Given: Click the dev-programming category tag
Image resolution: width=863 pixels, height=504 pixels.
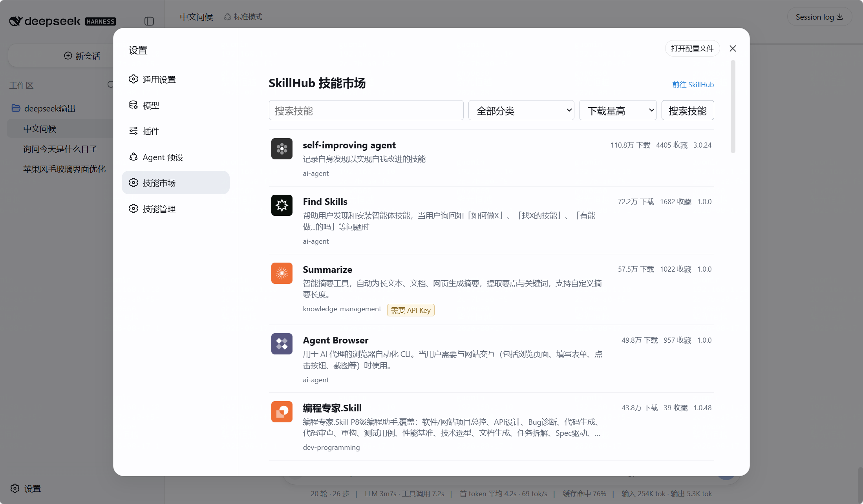Looking at the screenshot, I should pyautogui.click(x=331, y=447).
